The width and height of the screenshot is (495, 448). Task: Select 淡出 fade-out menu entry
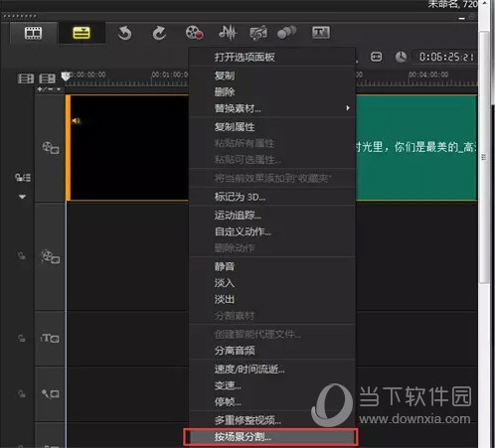coord(272,299)
